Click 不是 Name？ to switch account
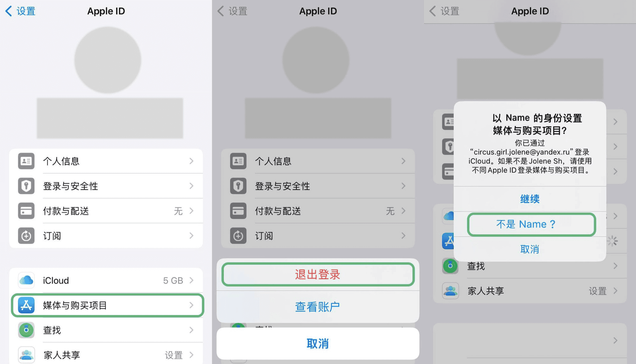Screen dimensions: 636x364 pyautogui.click(x=530, y=224)
